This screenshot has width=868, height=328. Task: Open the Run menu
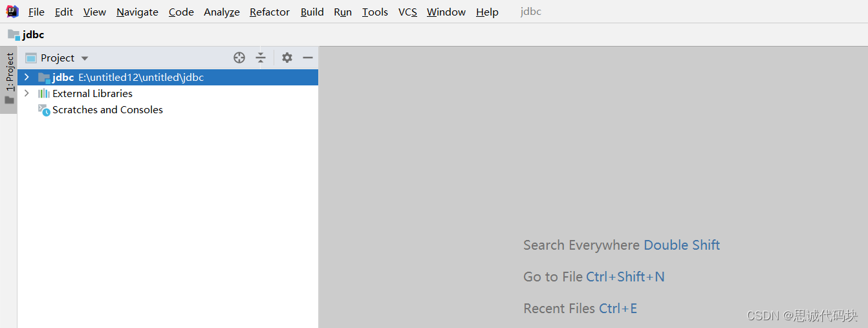(x=343, y=12)
